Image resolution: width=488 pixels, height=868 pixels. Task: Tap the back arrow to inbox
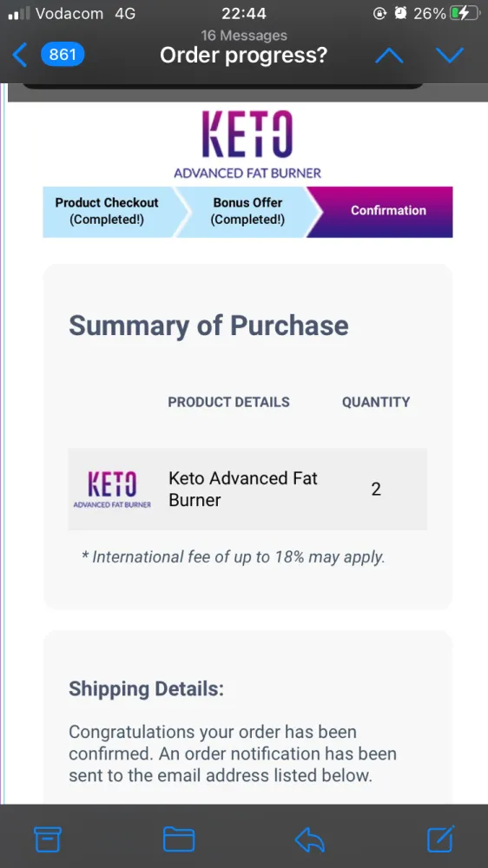tap(19, 56)
